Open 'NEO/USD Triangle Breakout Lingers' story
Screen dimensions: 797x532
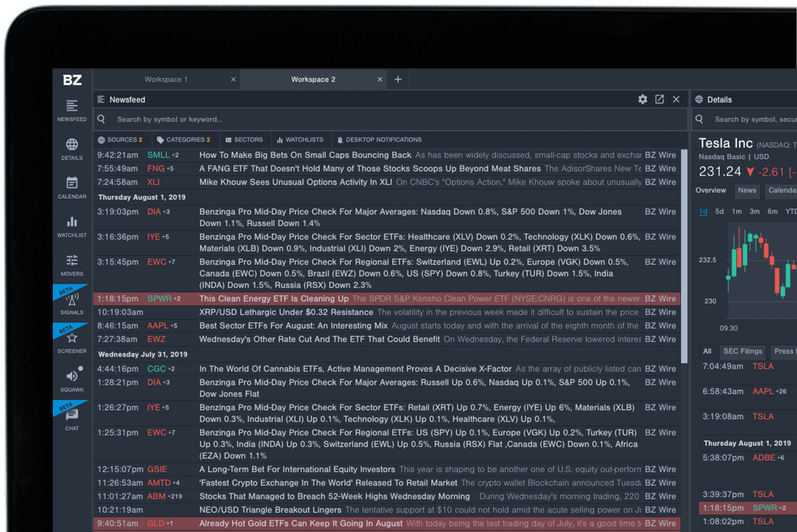coord(270,510)
